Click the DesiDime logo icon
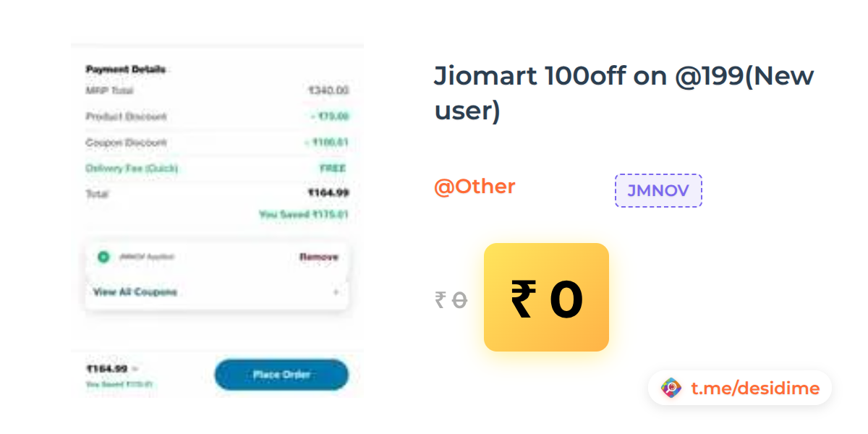The image size is (868, 434). (671, 388)
